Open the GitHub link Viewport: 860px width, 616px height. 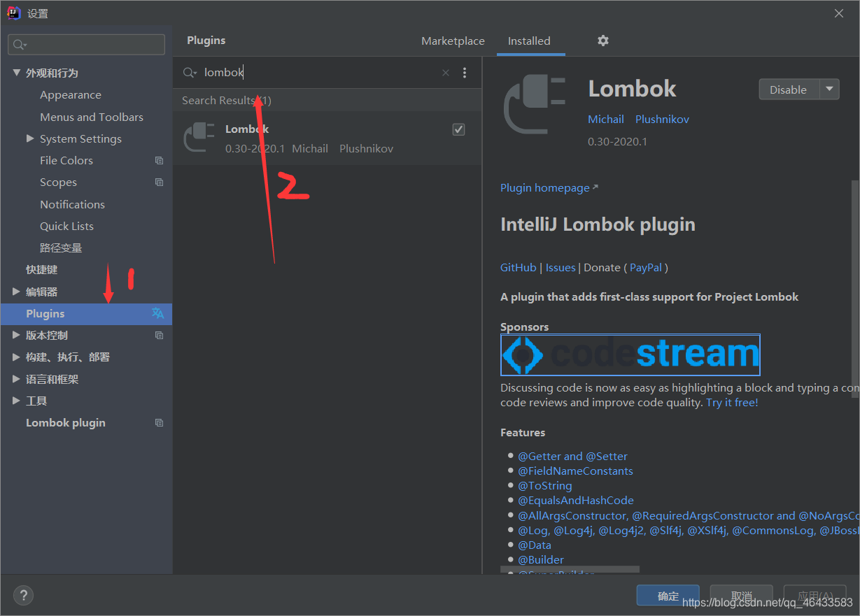pos(519,268)
